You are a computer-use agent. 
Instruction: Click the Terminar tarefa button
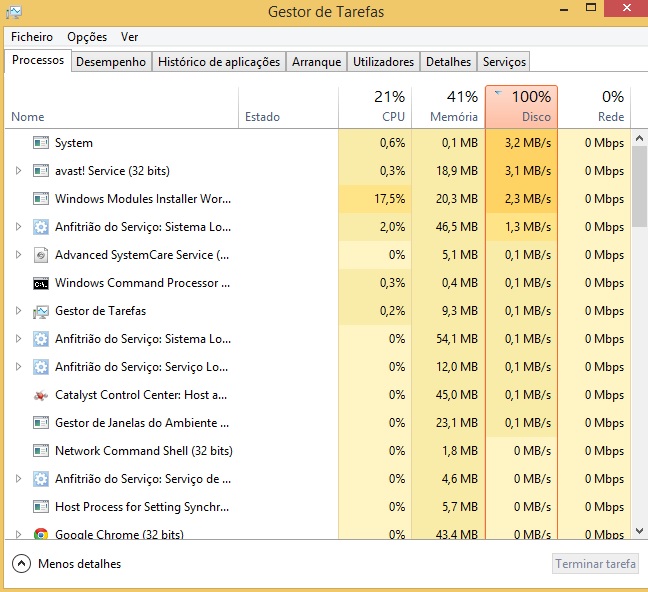595,564
